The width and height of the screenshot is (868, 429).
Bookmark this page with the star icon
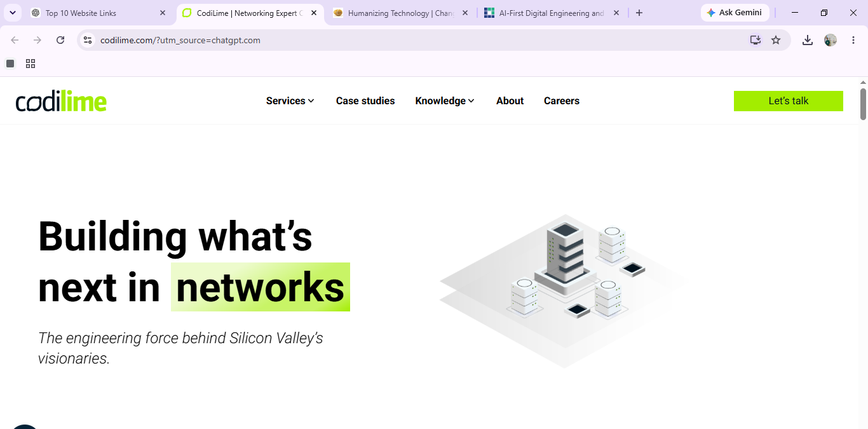(776, 40)
